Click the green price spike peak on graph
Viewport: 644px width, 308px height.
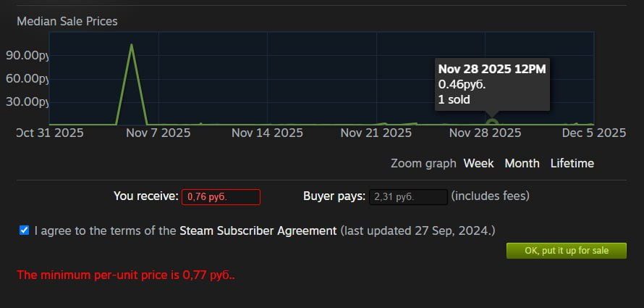pos(132,45)
